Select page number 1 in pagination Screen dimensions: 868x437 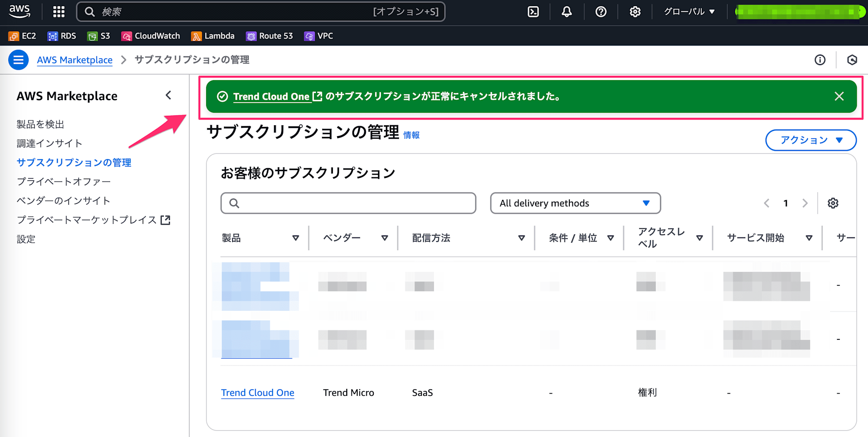[x=786, y=203]
